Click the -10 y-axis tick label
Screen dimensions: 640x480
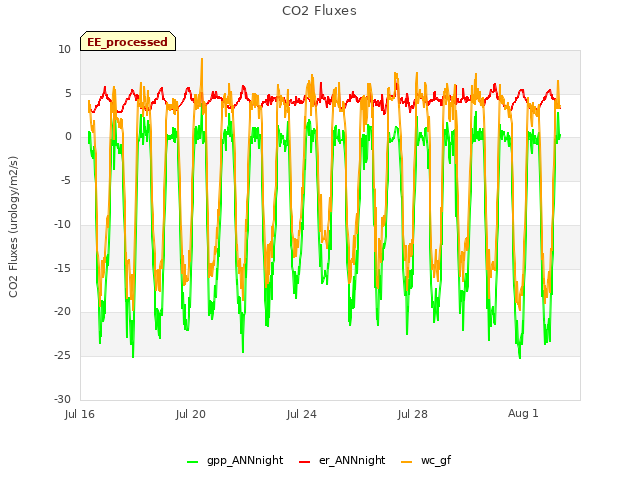[x=63, y=224]
